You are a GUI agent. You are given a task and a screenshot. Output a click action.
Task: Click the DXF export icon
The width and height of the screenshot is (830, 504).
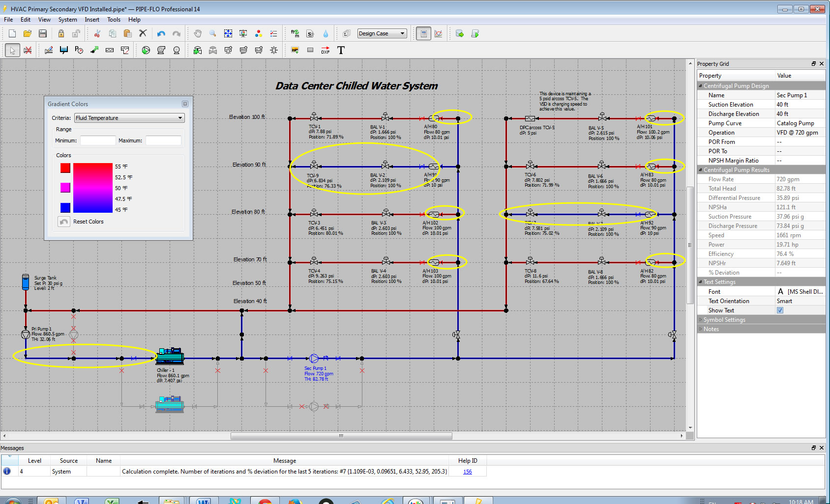click(x=326, y=50)
